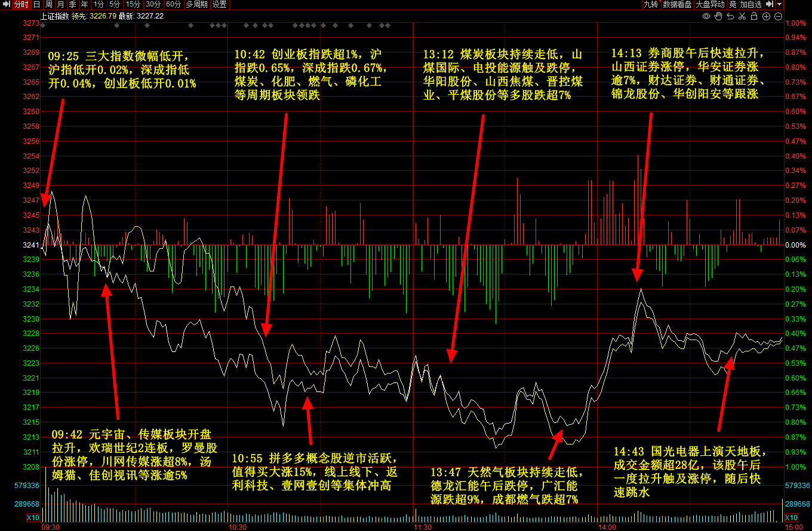This screenshot has height=531, width=812.
Task: Click the top-left collapse arrow icon
Action: point(6,4)
